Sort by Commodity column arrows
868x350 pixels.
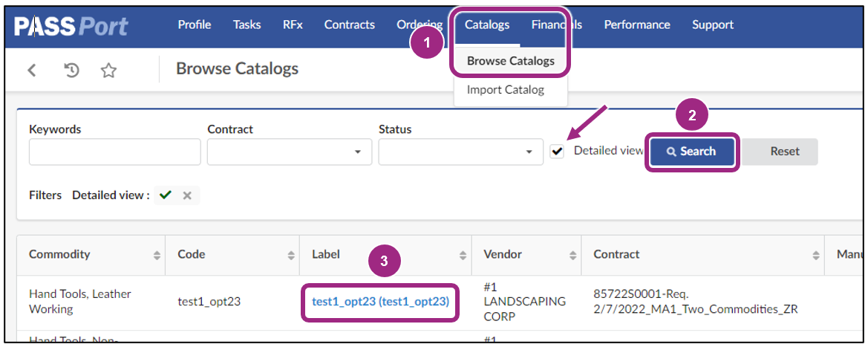(157, 256)
